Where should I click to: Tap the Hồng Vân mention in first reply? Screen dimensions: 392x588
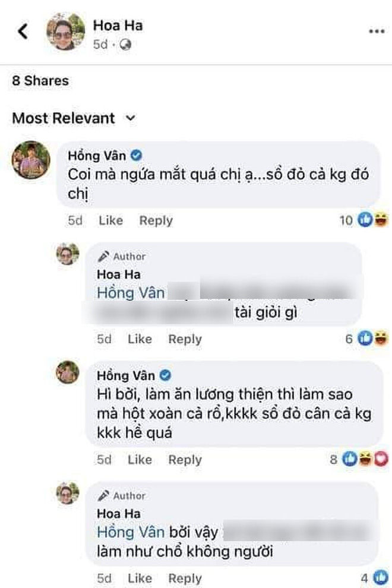coord(131,293)
